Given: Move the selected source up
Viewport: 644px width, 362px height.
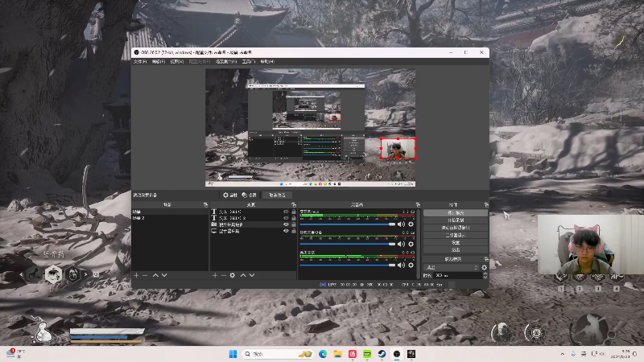Looking at the screenshot, I should click(243, 275).
